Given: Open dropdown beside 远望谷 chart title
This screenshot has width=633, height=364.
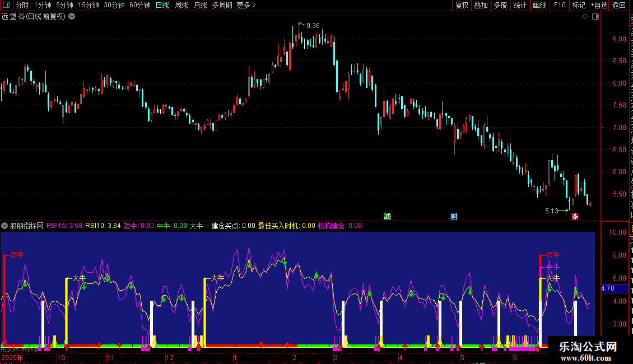Looking at the screenshot, I should click(72, 17).
